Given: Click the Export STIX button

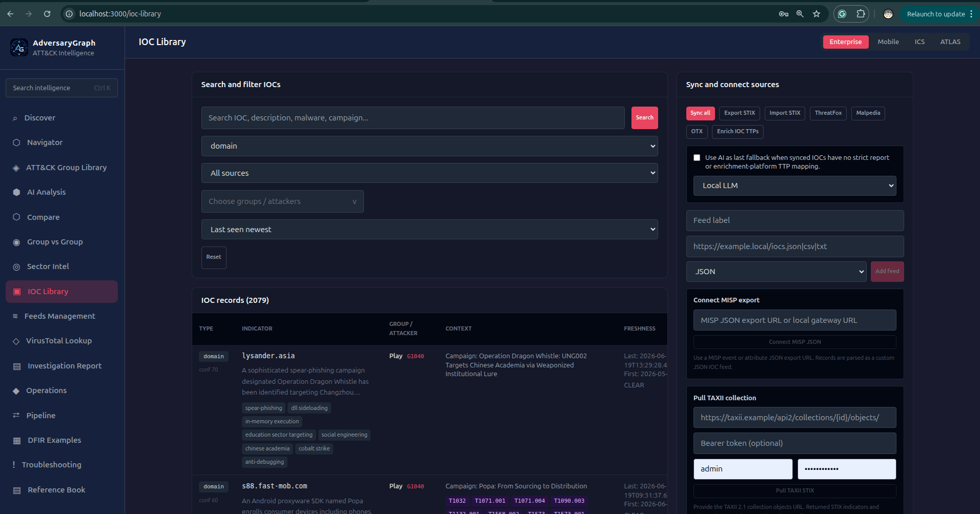Looking at the screenshot, I should 740,113.
